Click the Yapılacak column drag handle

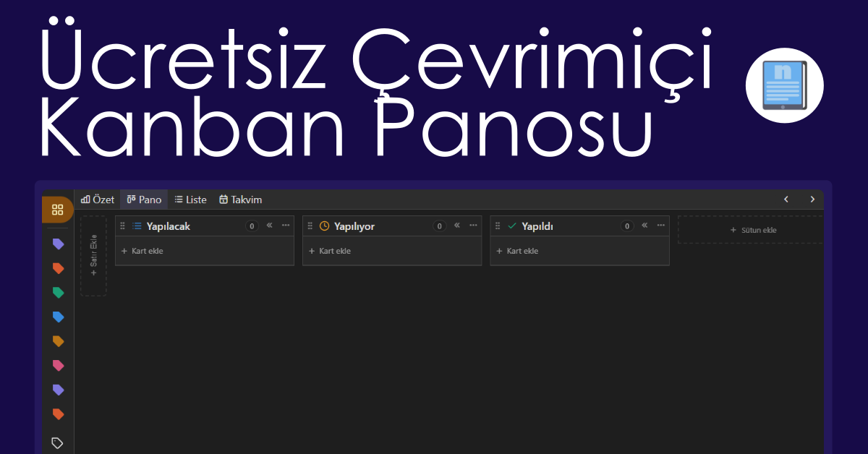pyautogui.click(x=122, y=226)
